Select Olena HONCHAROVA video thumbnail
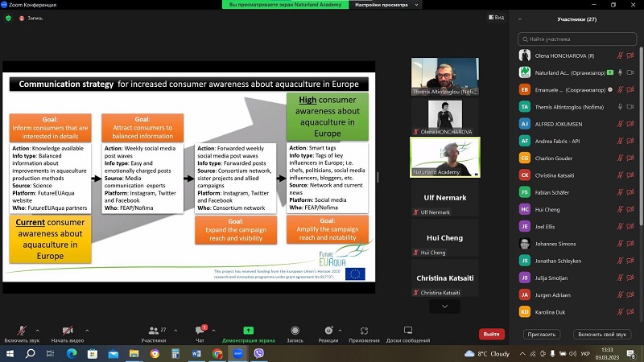The height and width of the screenshot is (362, 644). coord(445,117)
